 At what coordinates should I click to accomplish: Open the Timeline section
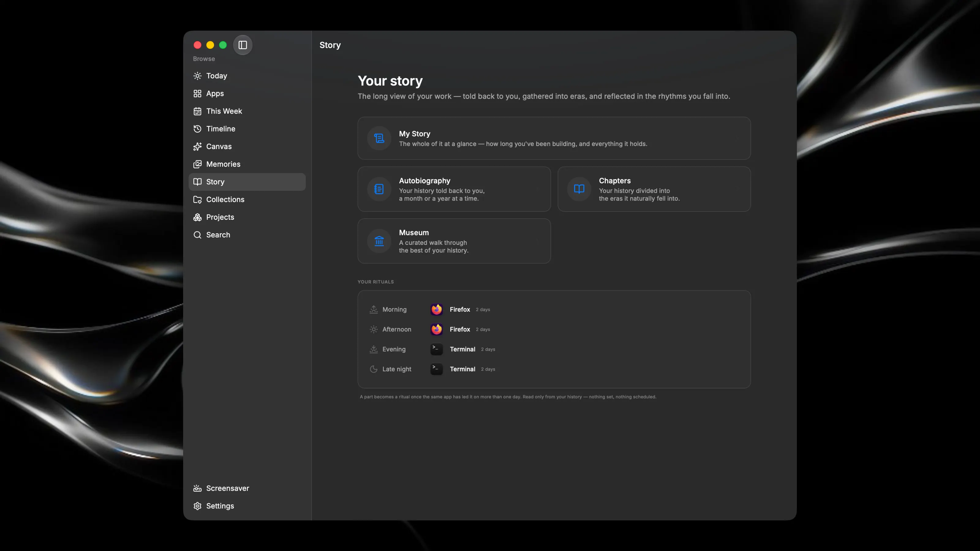pos(247,129)
